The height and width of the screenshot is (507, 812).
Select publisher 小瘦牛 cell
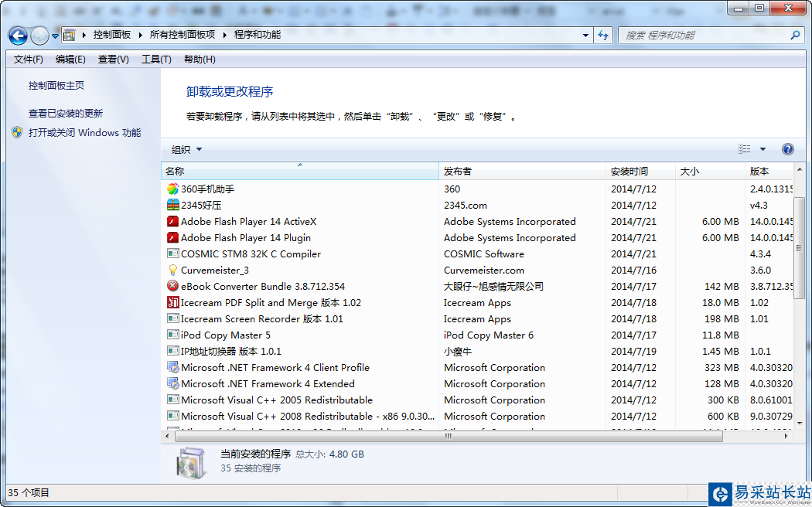pos(457,352)
